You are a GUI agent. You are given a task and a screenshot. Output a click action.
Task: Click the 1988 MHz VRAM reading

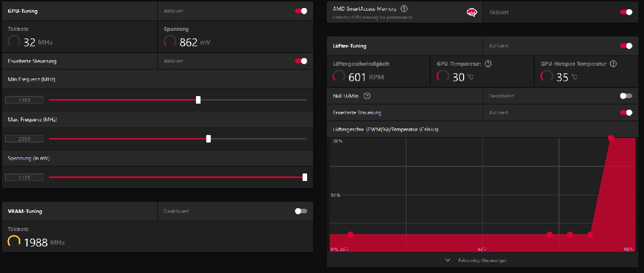point(44,243)
